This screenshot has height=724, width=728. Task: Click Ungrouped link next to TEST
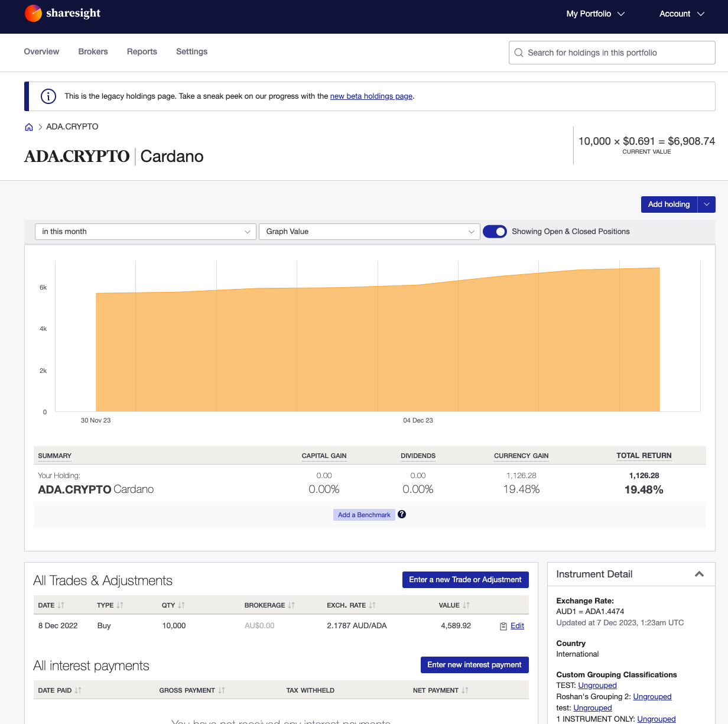coord(597,686)
